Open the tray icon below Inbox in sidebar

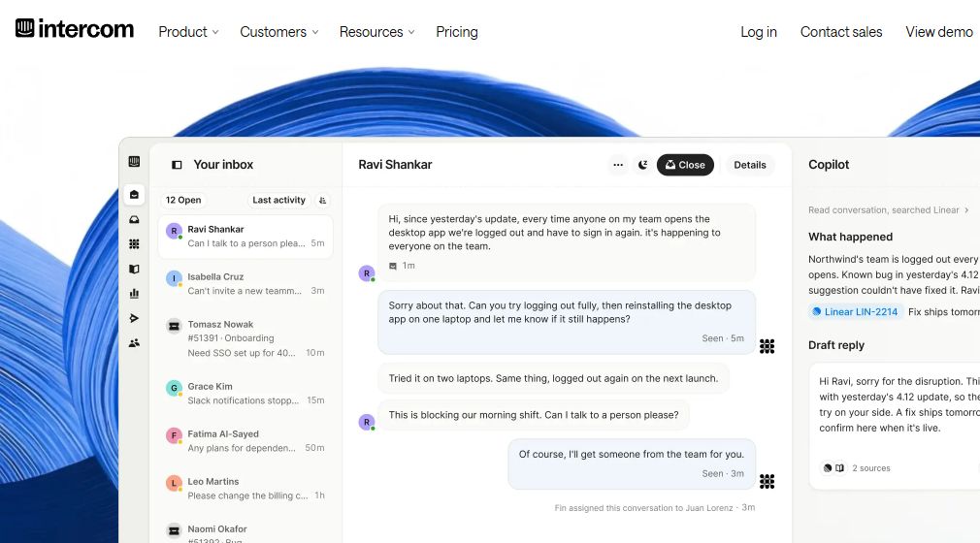[134, 219]
